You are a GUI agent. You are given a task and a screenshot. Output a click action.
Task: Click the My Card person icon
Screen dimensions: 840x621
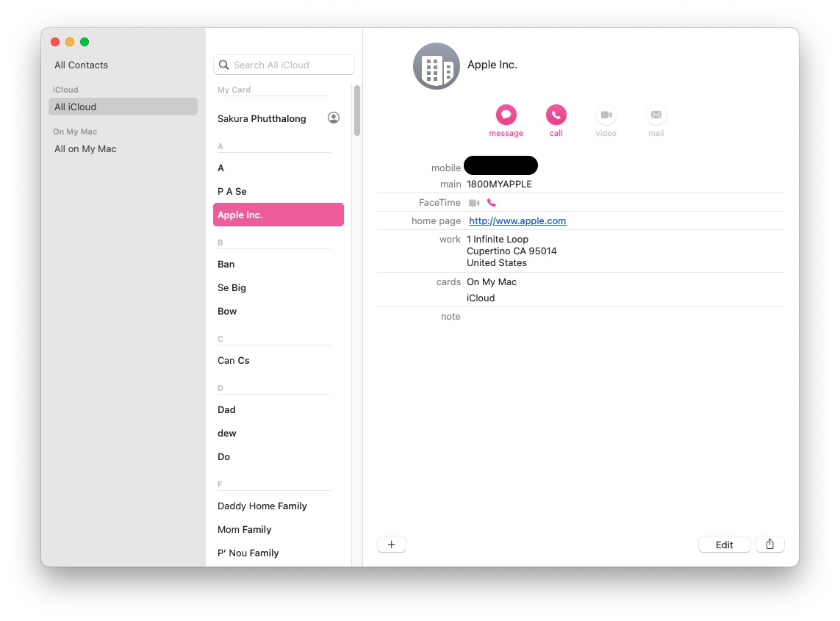click(334, 118)
